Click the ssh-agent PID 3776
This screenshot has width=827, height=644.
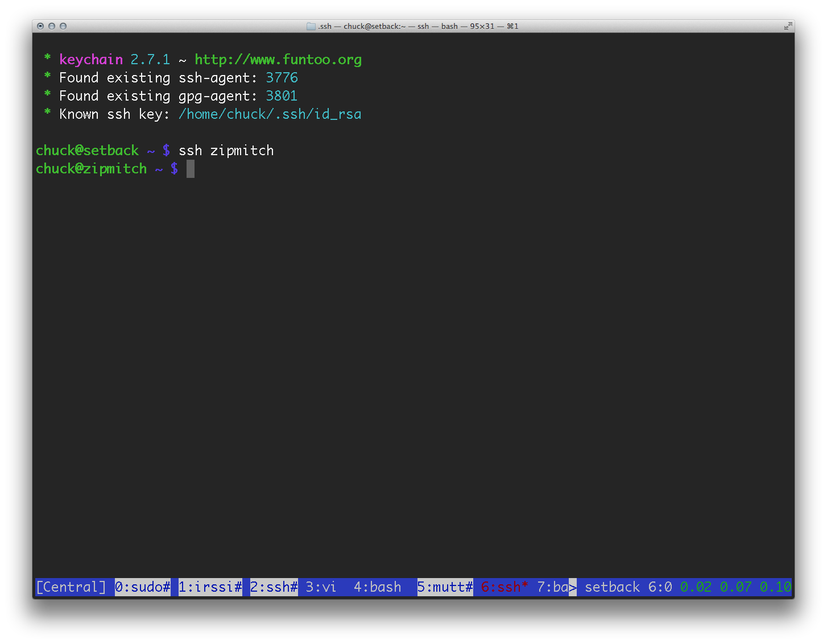tap(282, 78)
